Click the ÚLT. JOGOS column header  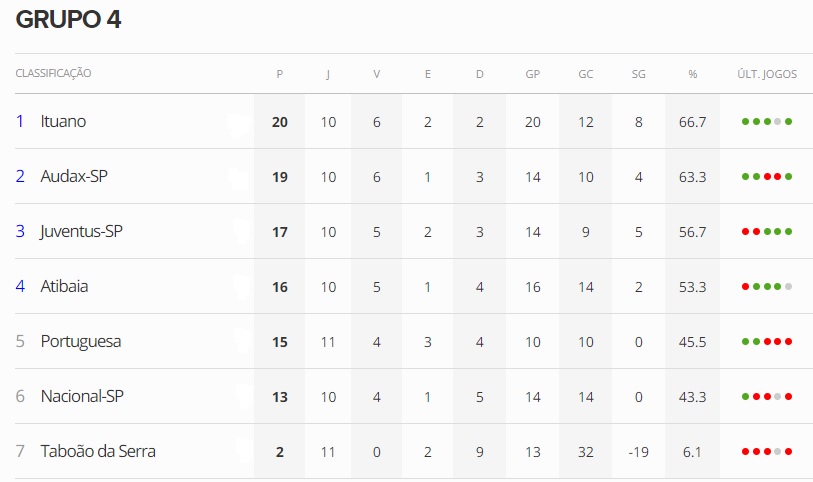(767, 74)
